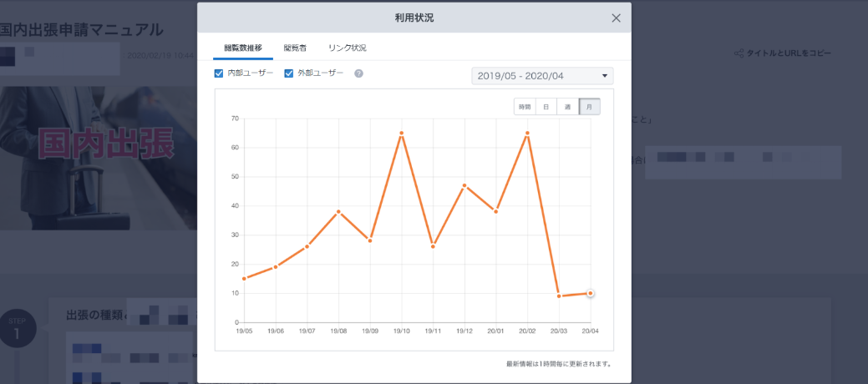Select the 月 granularity button
The width and height of the screenshot is (868, 384).
590,107
